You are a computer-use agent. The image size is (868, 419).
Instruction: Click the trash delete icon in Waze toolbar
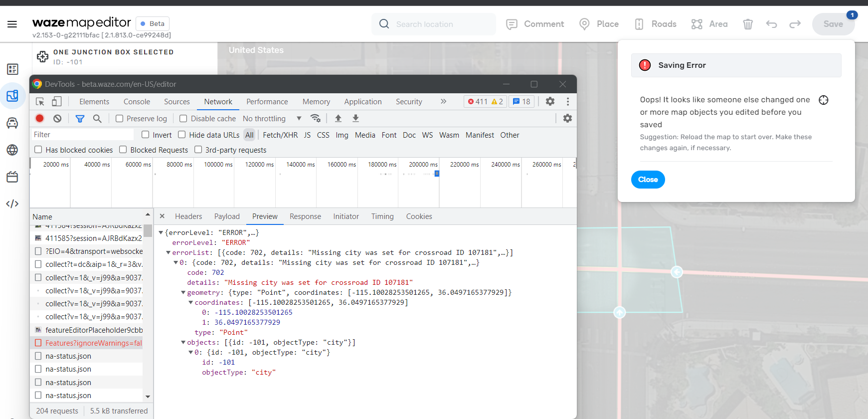(748, 24)
